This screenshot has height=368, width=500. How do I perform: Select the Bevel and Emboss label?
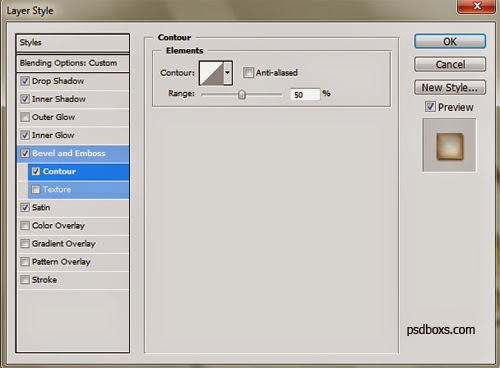click(69, 153)
